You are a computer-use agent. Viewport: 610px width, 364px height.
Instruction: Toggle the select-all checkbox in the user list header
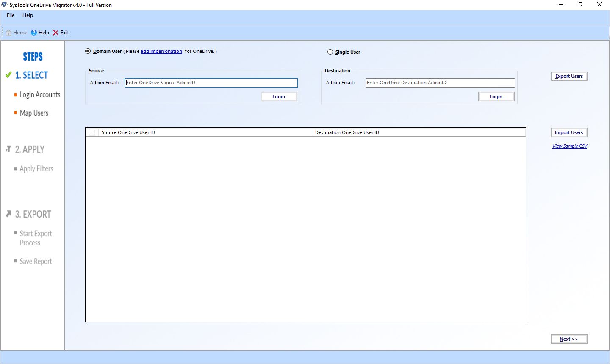coord(91,132)
